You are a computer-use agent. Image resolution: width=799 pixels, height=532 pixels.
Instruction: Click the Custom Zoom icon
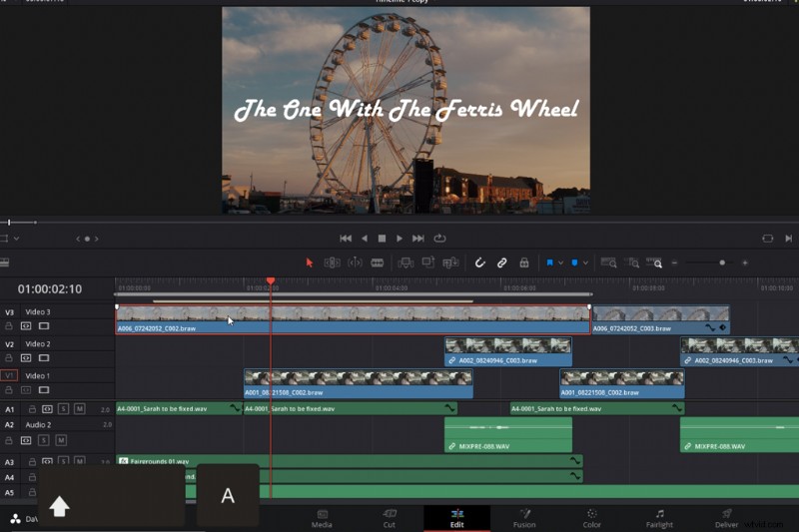tap(654, 263)
